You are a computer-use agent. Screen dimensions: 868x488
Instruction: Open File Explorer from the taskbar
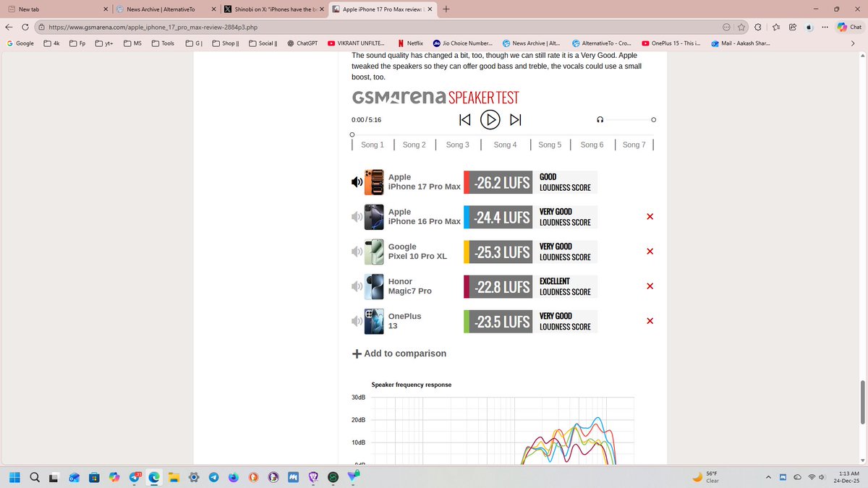click(174, 477)
